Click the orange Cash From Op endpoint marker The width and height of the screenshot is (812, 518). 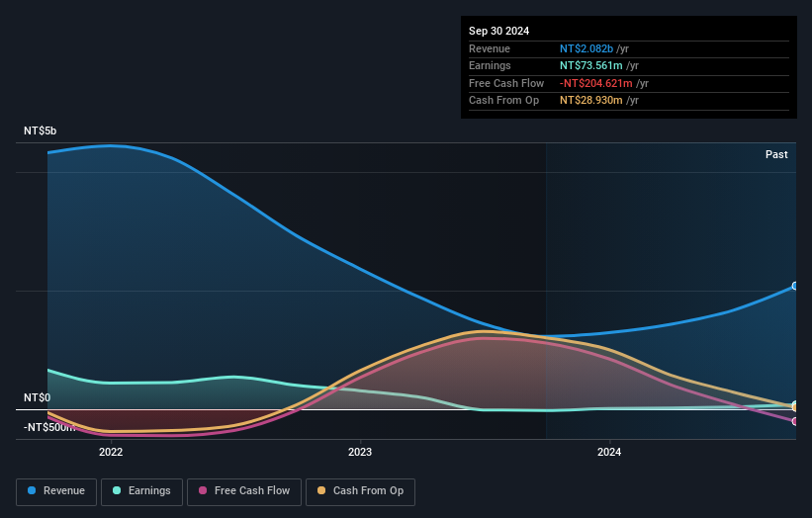point(795,407)
